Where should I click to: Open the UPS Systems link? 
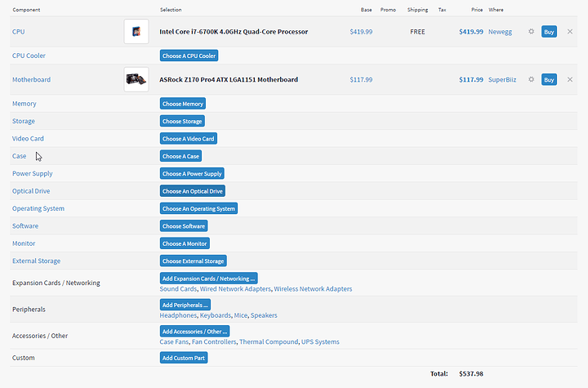click(320, 341)
